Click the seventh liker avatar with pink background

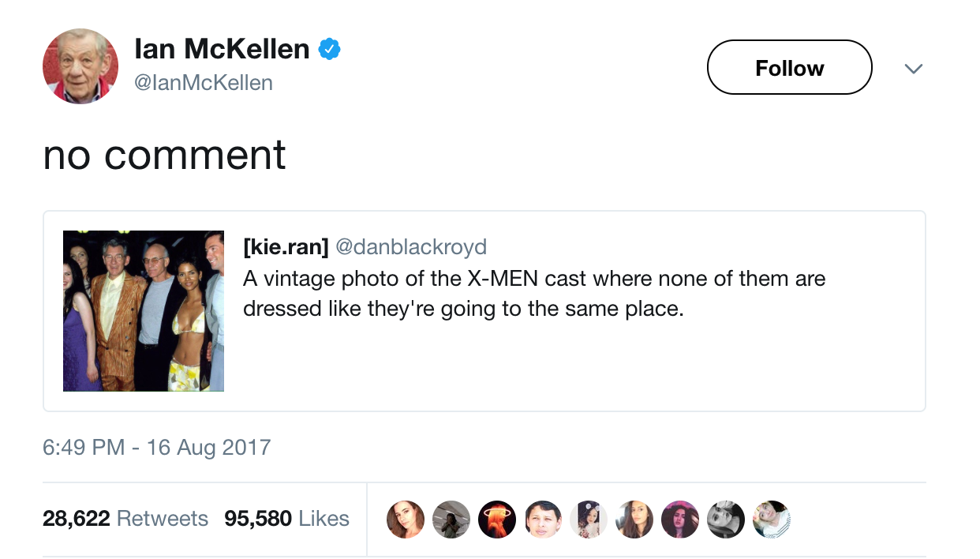click(680, 520)
